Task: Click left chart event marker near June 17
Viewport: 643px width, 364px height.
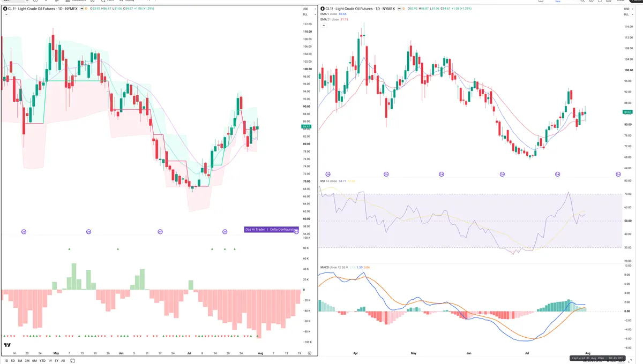Action: pyautogui.click(x=160, y=231)
